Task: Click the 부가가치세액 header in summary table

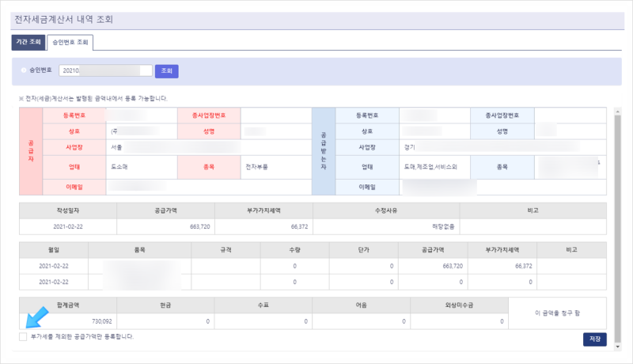Action: coord(263,210)
